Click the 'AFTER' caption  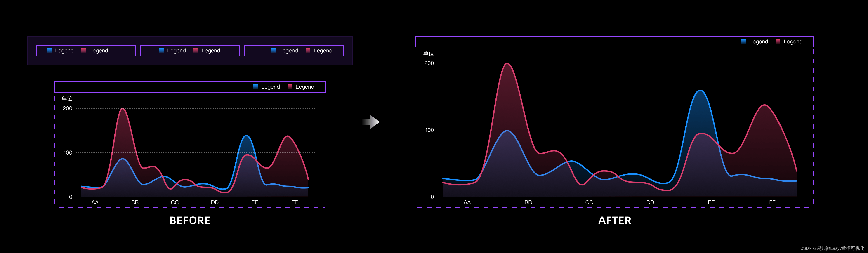tap(615, 220)
